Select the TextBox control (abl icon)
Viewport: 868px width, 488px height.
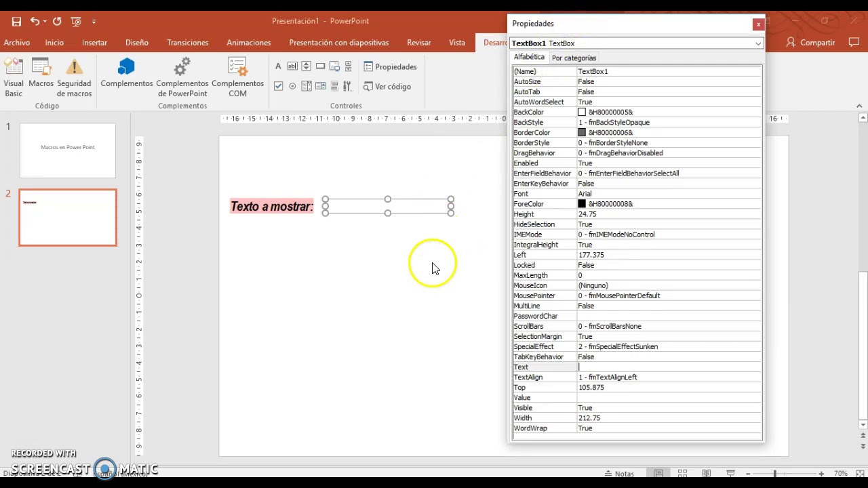292,66
